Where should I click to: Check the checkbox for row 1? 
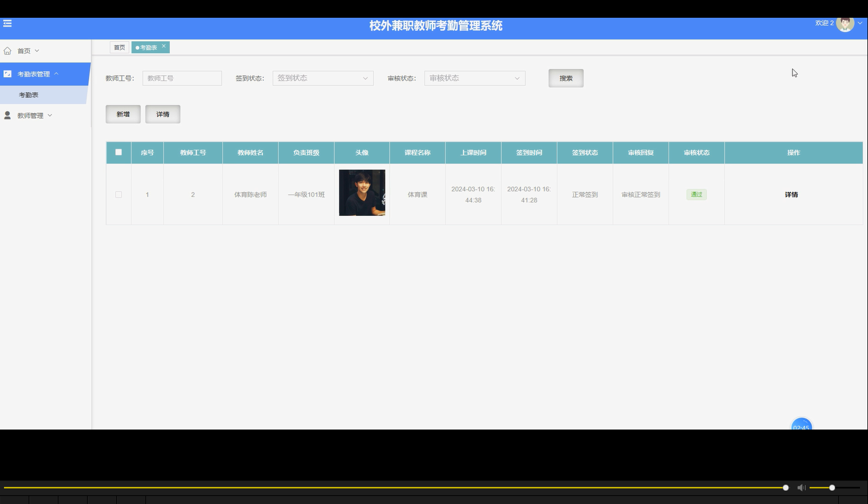point(119,195)
